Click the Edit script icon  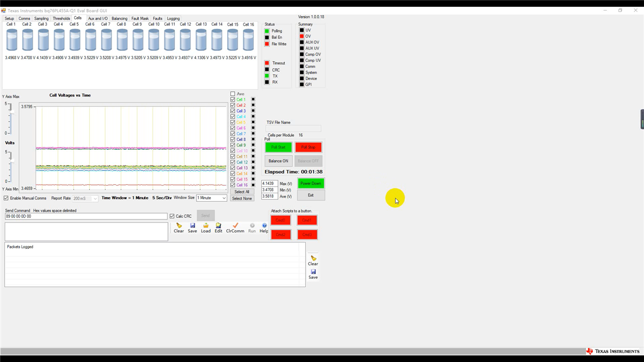(218, 226)
